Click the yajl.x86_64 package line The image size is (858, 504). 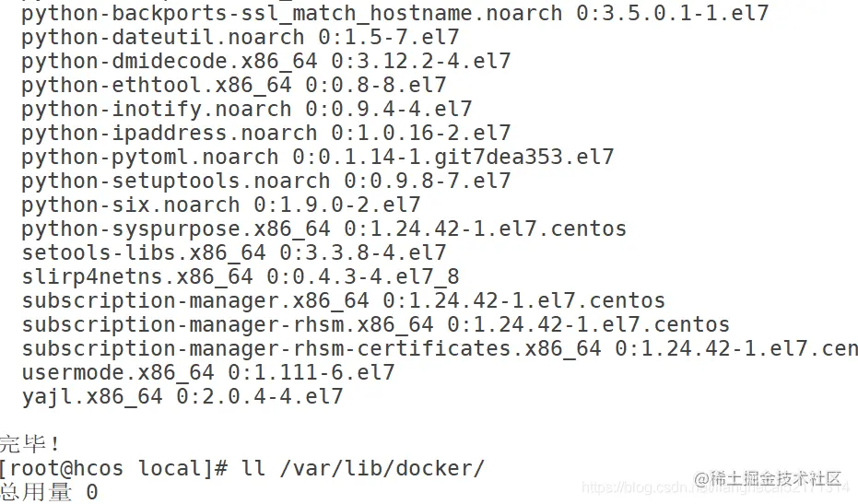click(182, 397)
